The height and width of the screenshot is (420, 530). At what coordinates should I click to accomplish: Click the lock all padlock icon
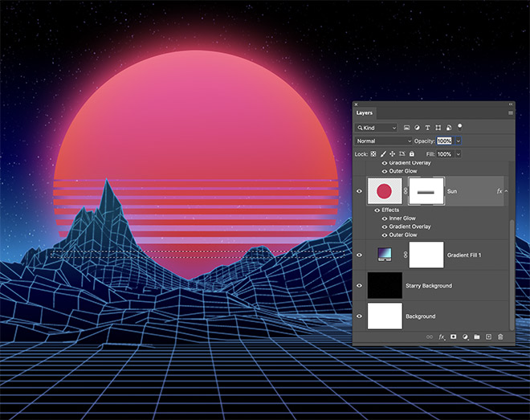412,153
